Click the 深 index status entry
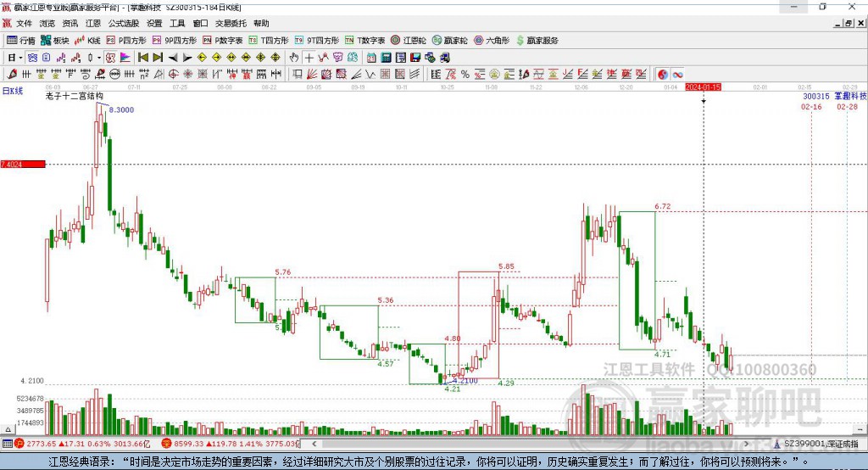This screenshot has width=868, height=470. (231, 444)
